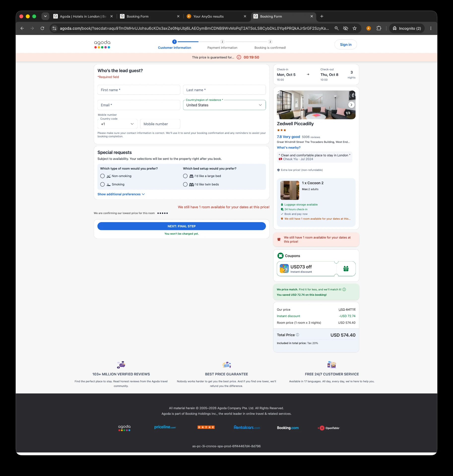Image resolution: width=453 pixels, height=476 pixels.
Task: Switch to Agoda Hotels in London tab
Action: pyautogui.click(x=83, y=16)
